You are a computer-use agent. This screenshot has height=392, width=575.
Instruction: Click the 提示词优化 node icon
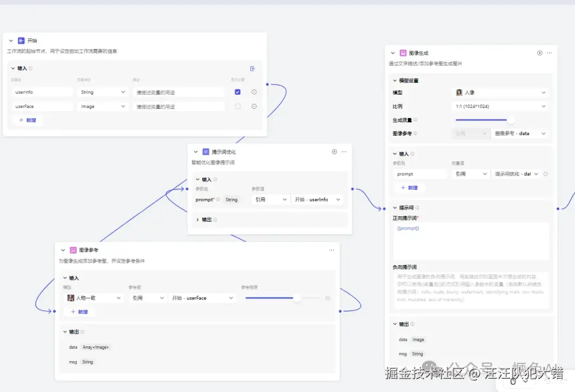[x=206, y=152]
